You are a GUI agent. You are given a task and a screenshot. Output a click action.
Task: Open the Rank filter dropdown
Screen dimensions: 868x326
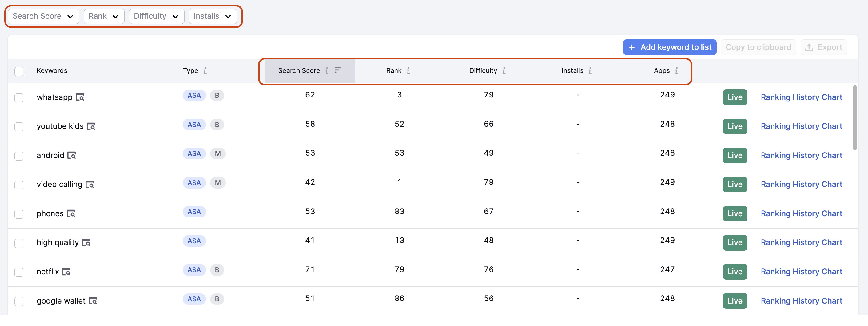[104, 16]
